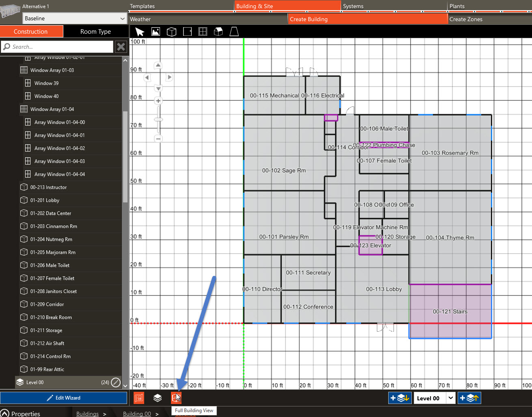Add a new level below with the down-arrow icon
Screen dimensions: 532x417
pyautogui.click(x=400, y=398)
